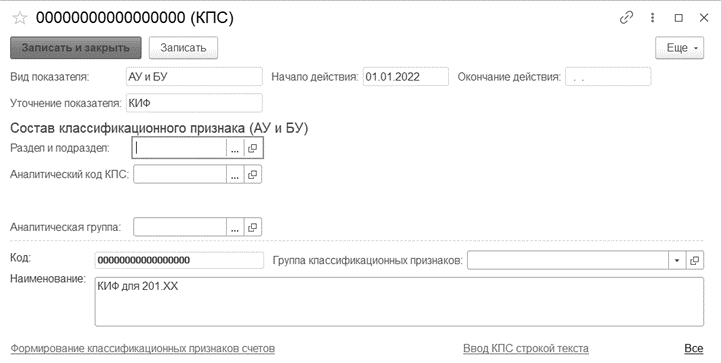Click into the Наименование text area
Image resolution: width=721 pixels, height=363 pixels.
point(399,302)
